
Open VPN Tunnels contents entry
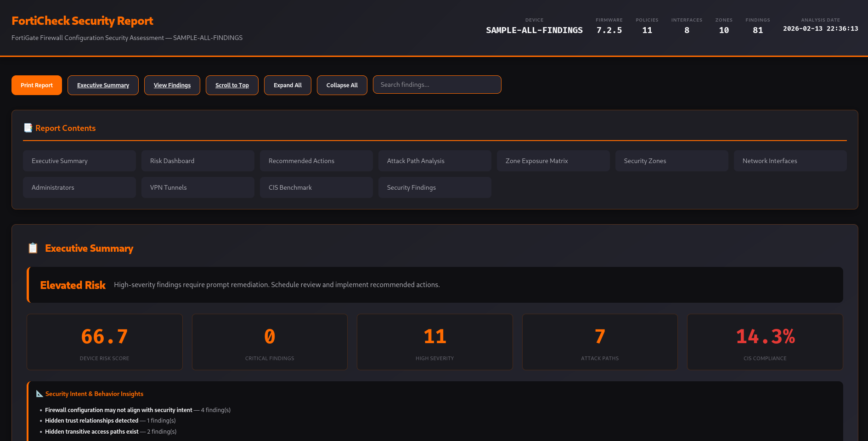pyautogui.click(x=198, y=187)
